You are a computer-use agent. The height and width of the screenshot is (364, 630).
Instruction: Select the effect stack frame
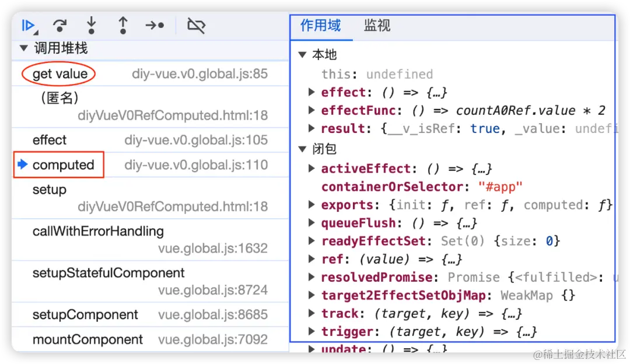click(150, 140)
